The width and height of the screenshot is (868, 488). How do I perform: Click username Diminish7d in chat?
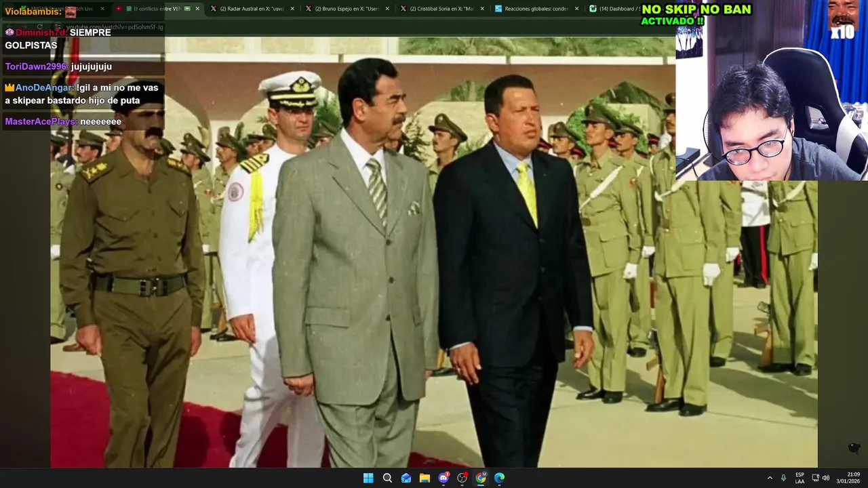[x=41, y=33]
